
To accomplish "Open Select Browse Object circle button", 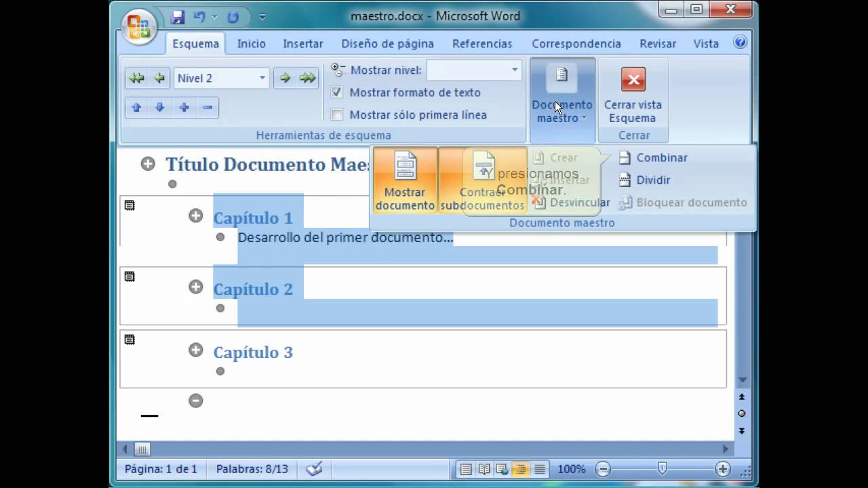I will [x=742, y=413].
